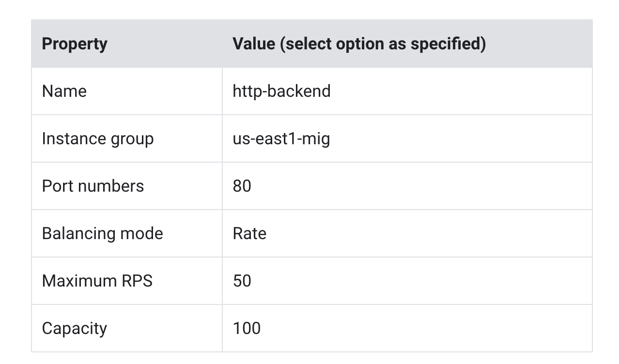Click the Maximum RPS value 50
This screenshot has height=364, width=619.
pos(242,281)
